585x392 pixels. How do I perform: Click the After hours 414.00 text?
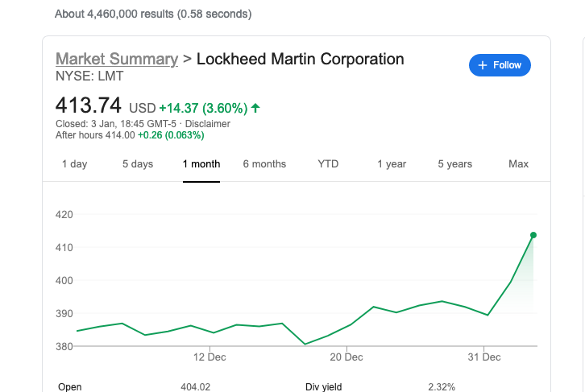[x=95, y=135]
